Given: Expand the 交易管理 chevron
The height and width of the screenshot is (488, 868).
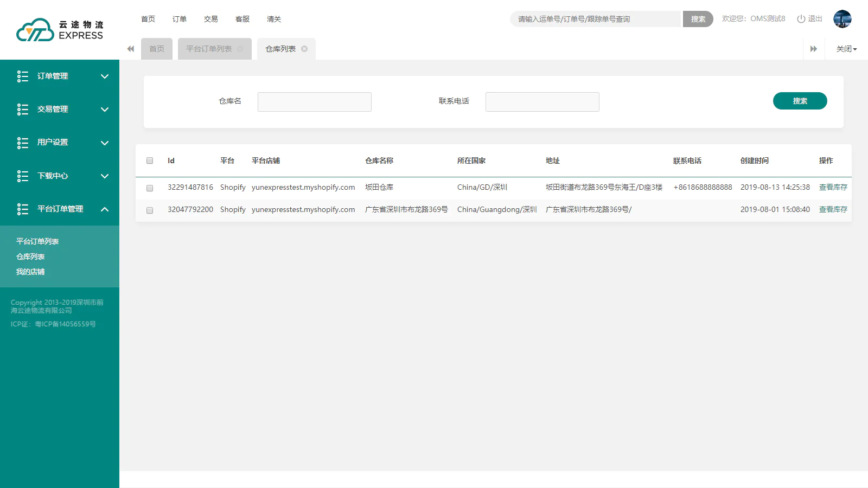Looking at the screenshot, I should coord(105,110).
